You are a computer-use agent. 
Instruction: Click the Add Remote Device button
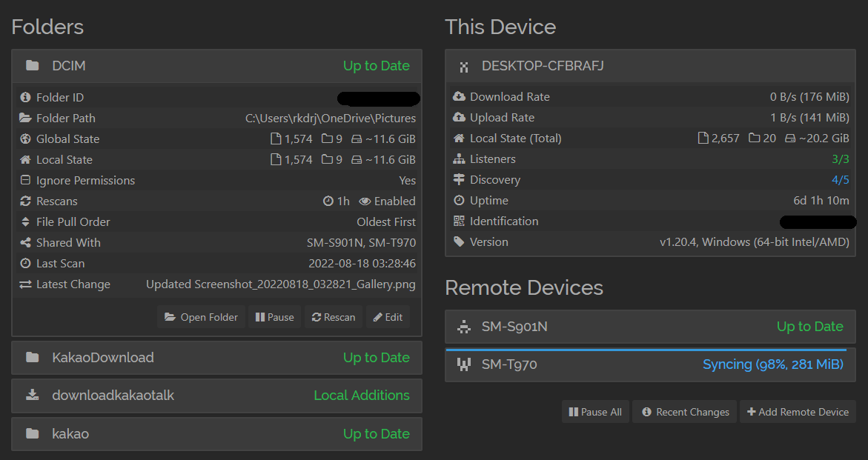(798, 411)
